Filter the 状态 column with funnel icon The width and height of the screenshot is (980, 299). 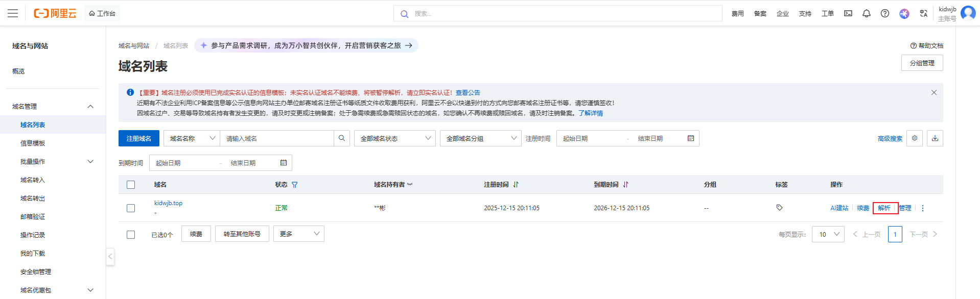tap(295, 185)
